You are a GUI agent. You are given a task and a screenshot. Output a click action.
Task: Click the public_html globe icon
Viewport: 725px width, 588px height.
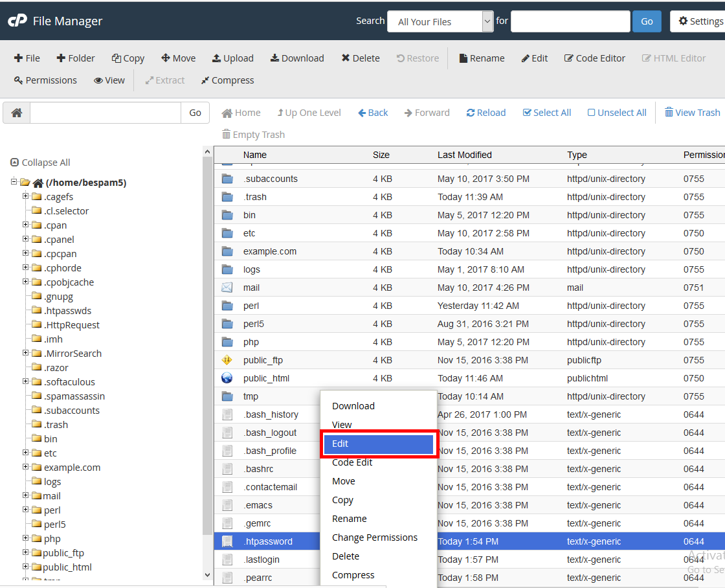[x=227, y=378]
